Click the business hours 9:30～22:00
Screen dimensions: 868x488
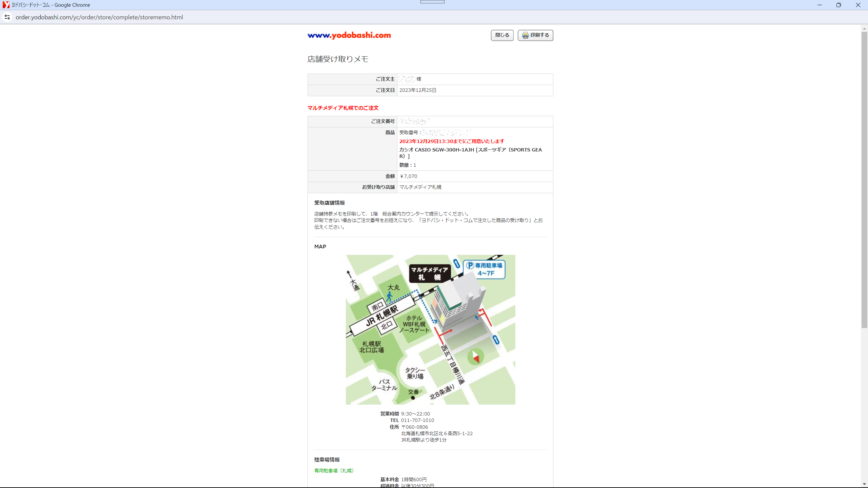415,414
